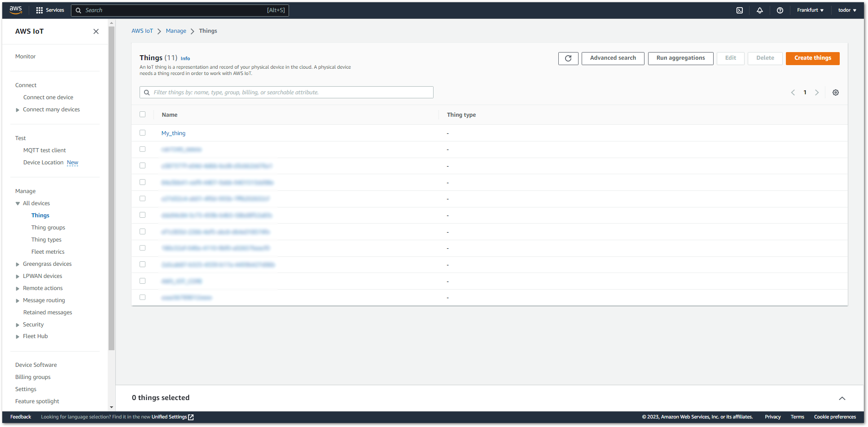Close the AWS IoT navigation panel
This screenshot has width=868, height=427.
[x=96, y=31]
